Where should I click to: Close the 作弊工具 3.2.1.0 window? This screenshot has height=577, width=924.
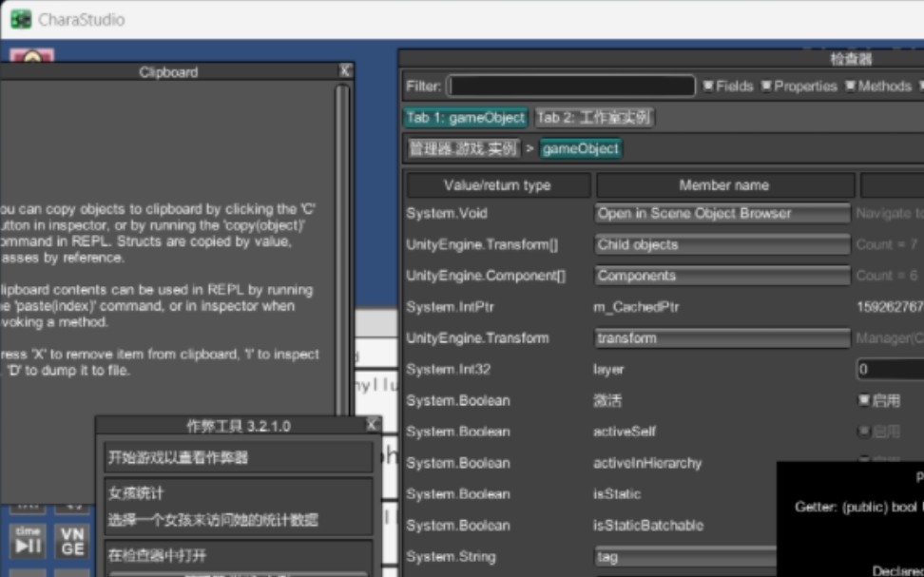(x=372, y=424)
